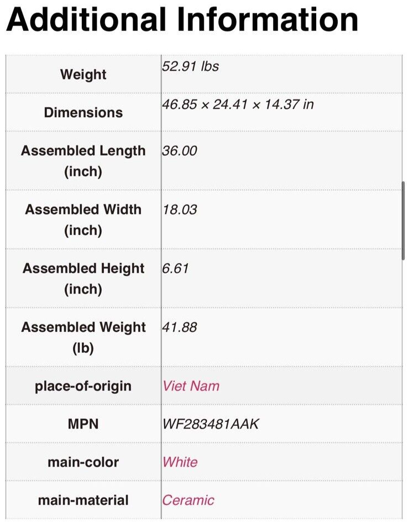Image resolution: width=408 pixels, height=532 pixels.
Task: Click the MPN value WF283481AAK
Action: tap(211, 424)
